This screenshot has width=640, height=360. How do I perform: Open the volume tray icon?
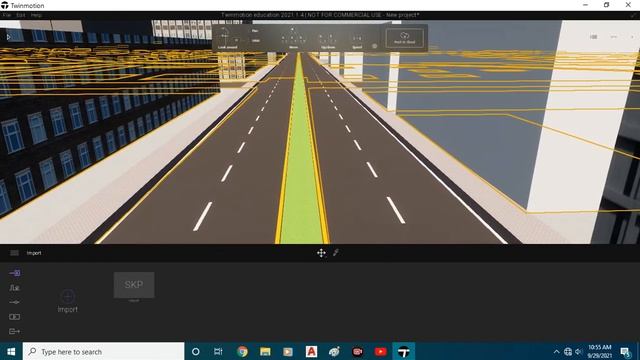coord(578,351)
